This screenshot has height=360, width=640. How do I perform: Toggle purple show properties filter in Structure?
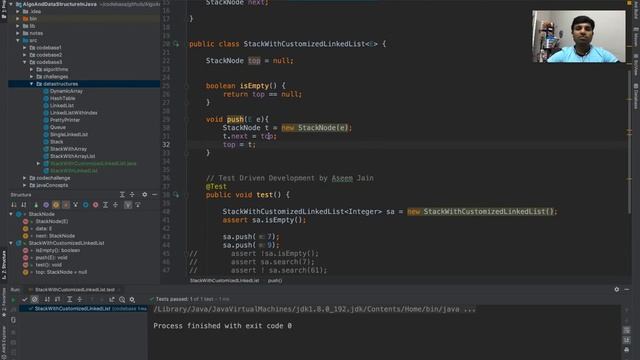(46, 205)
